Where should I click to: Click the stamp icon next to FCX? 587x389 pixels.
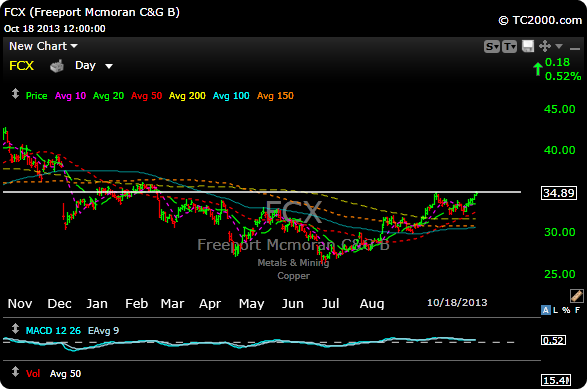[x=57, y=66]
